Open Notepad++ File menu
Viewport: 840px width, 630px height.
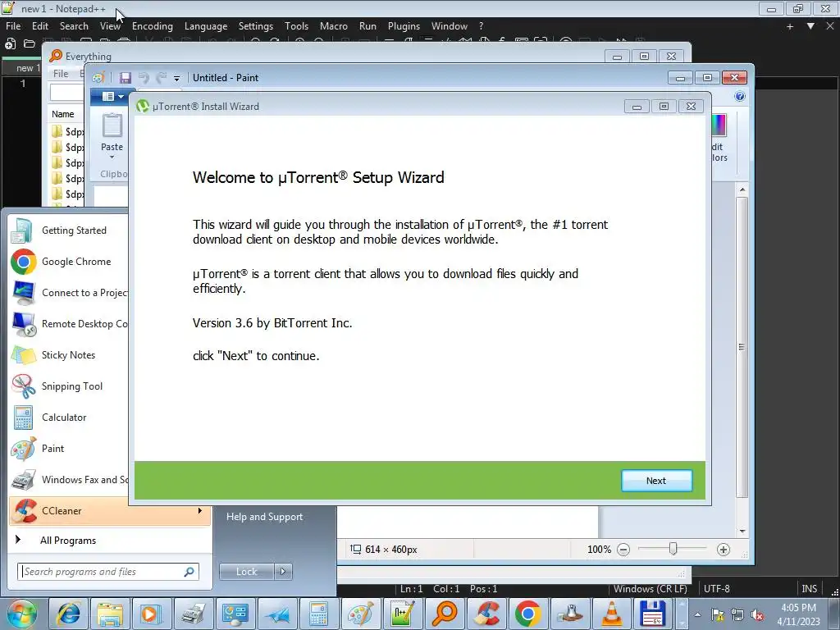(x=13, y=25)
